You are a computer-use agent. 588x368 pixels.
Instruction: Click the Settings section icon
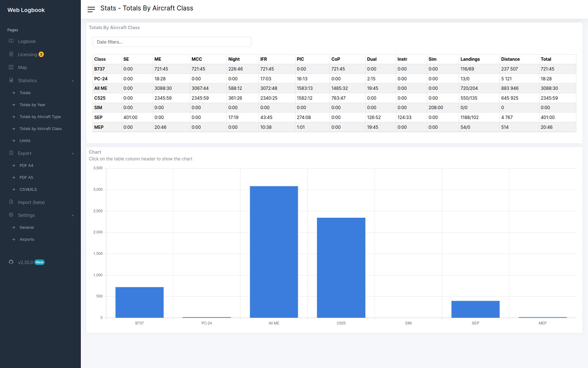[x=11, y=215]
